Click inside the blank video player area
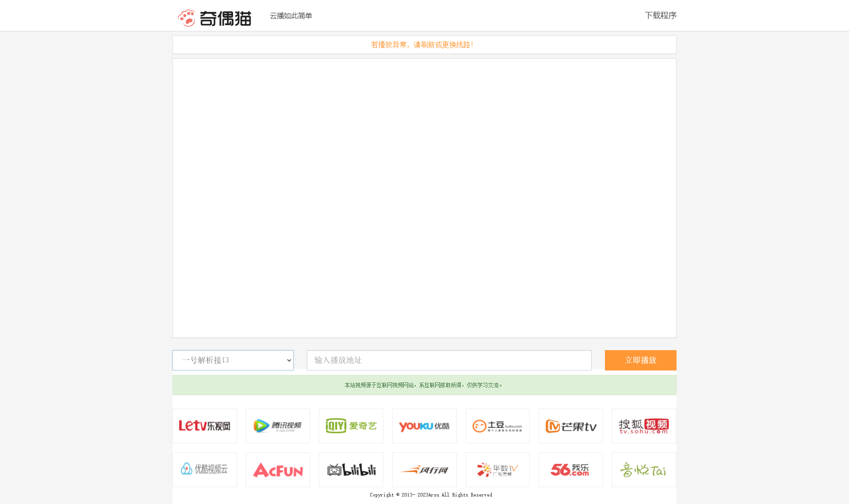This screenshot has width=849, height=504. [x=424, y=198]
